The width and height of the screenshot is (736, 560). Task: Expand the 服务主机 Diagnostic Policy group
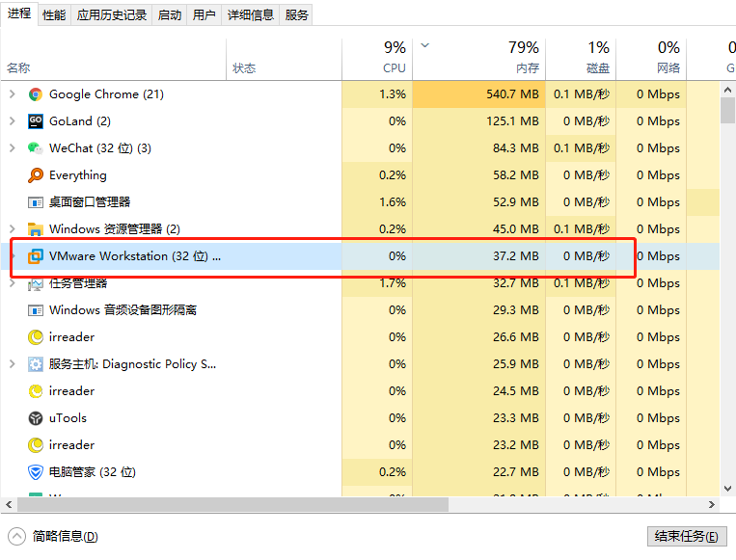[13, 364]
